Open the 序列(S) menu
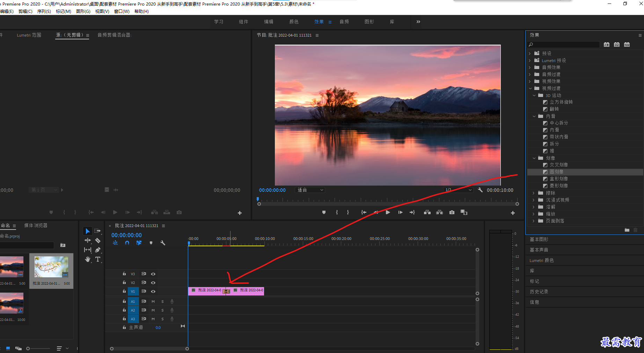The width and height of the screenshot is (644, 353). pos(44,12)
